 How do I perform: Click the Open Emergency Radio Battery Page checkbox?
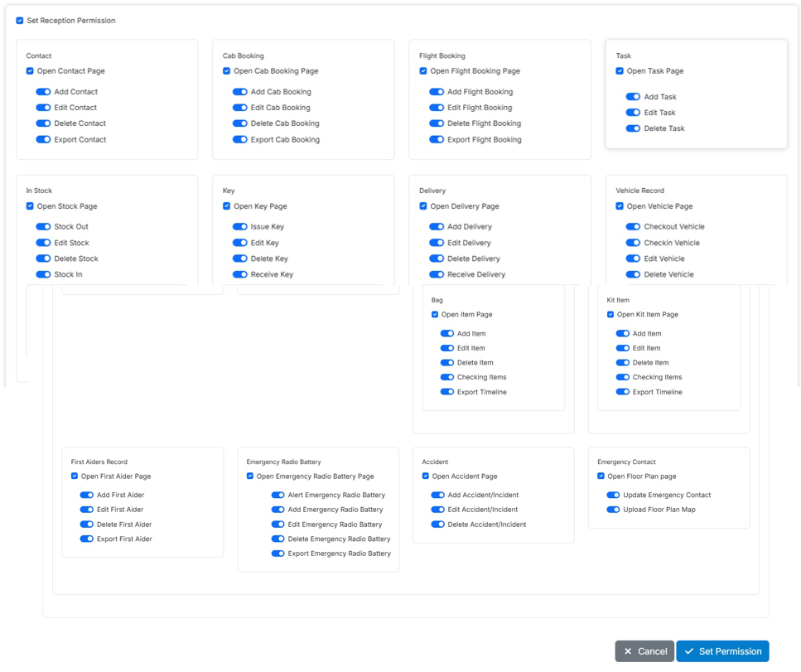[x=250, y=476]
